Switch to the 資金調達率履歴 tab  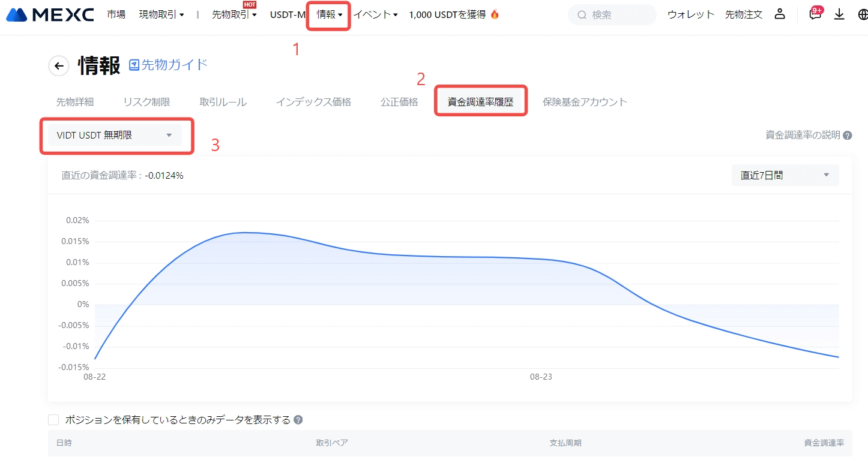coord(480,102)
